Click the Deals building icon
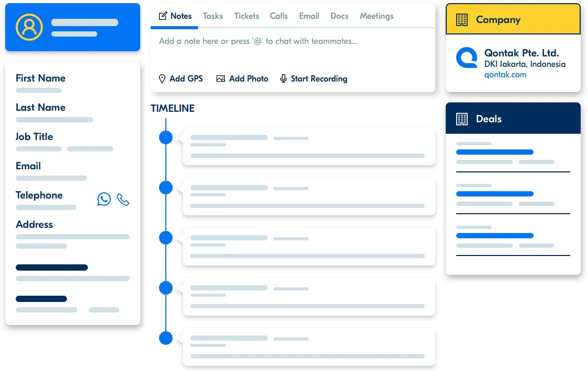This screenshot has height=372, width=588. (x=461, y=119)
